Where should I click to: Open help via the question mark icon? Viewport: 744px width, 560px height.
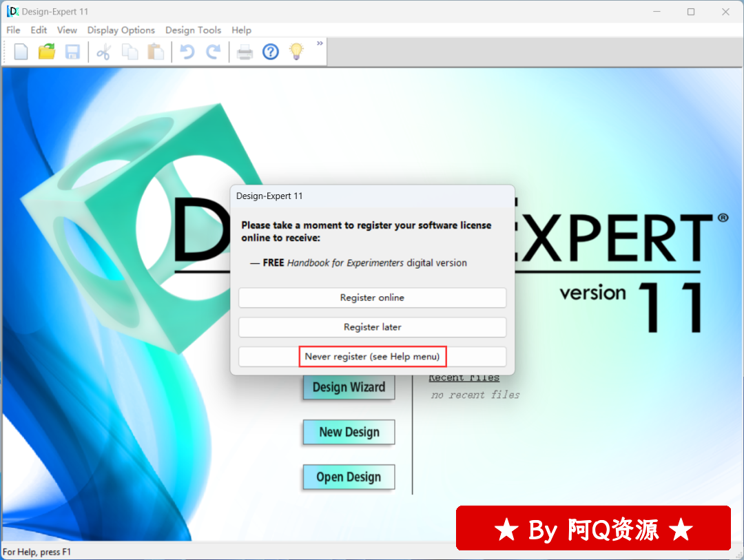click(x=271, y=52)
